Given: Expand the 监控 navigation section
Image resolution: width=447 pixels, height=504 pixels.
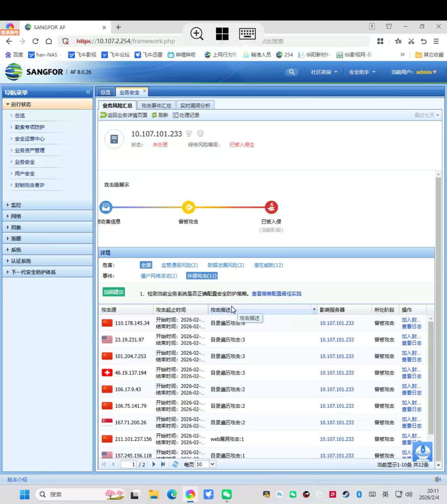Looking at the screenshot, I should pos(47,205).
